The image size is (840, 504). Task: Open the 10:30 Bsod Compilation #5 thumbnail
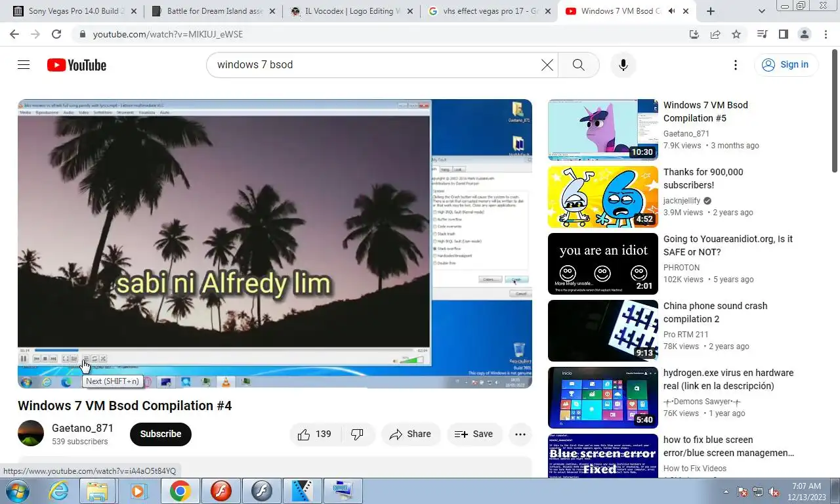[603, 130]
